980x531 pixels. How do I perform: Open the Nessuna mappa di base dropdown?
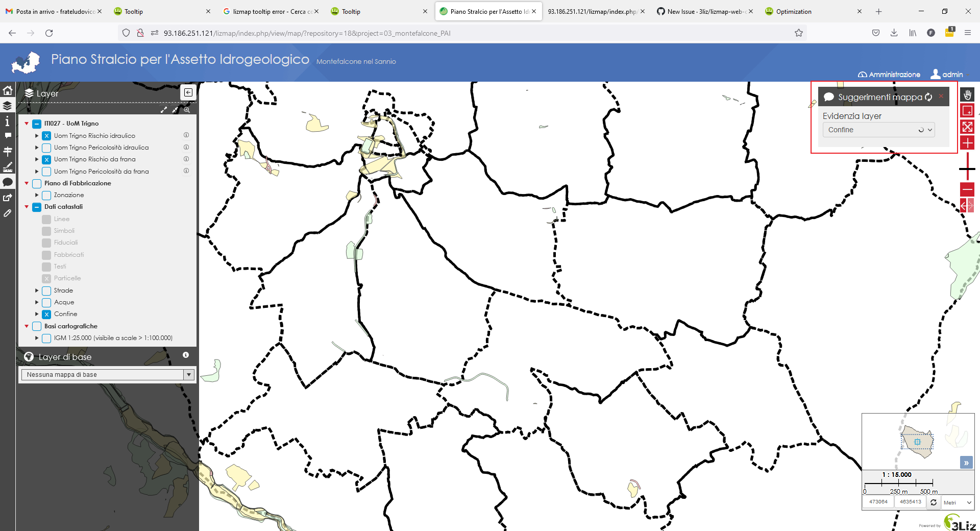point(189,374)
